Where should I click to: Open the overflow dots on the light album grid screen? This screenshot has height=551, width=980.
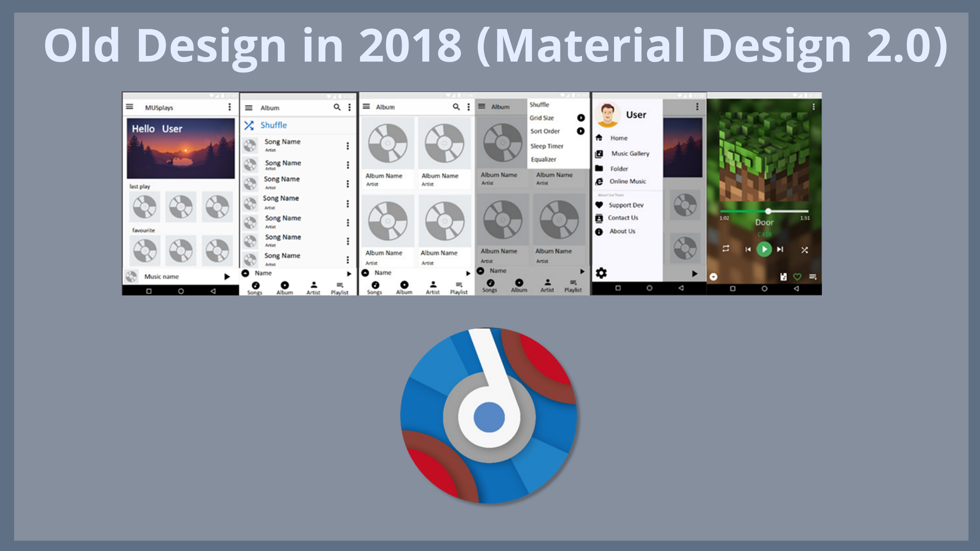(x=469, y=107)
